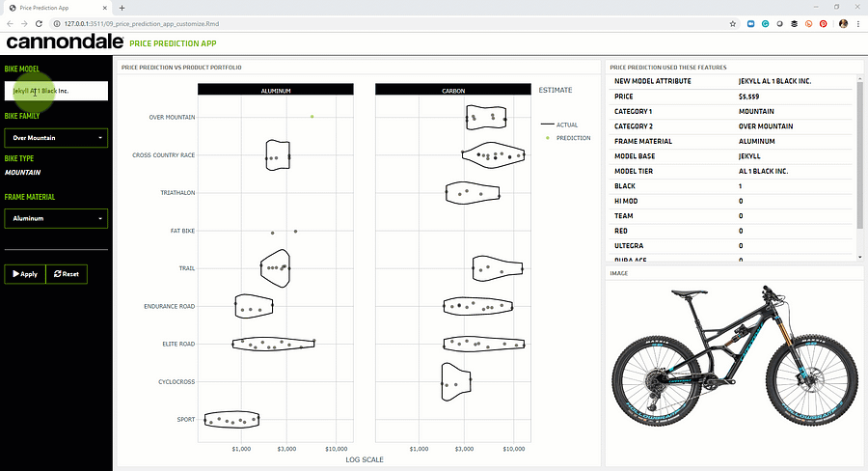Click the TRAIL axis label
The height and width of the screenshot is (471, 868).
click(186, 268)
